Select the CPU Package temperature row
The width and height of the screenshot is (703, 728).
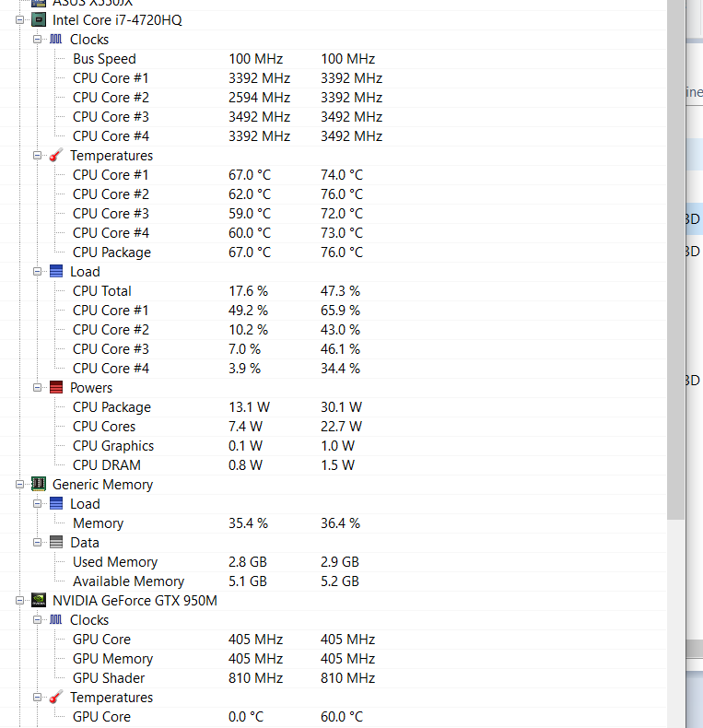[x=334, y=252]
